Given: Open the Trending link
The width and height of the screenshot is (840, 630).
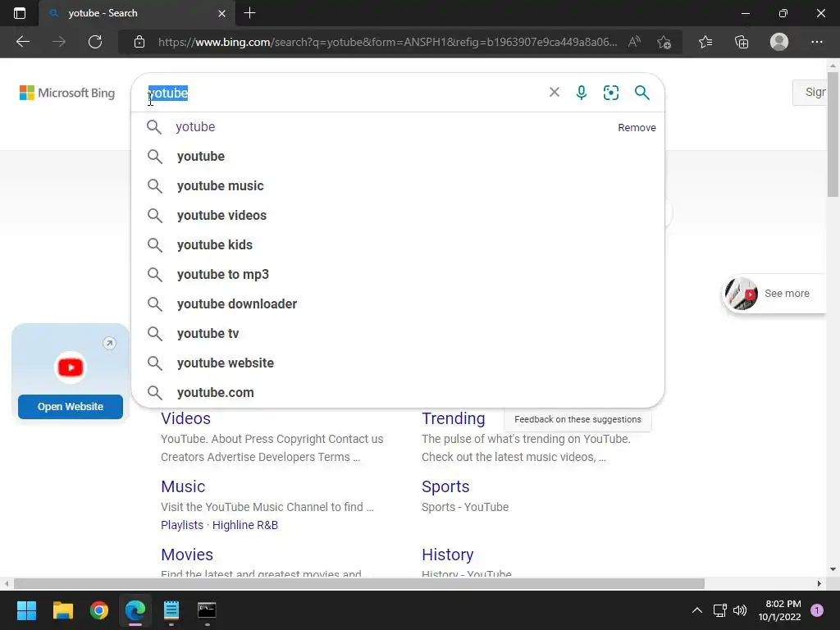Looking at the screenshot, I should point(453,418).
